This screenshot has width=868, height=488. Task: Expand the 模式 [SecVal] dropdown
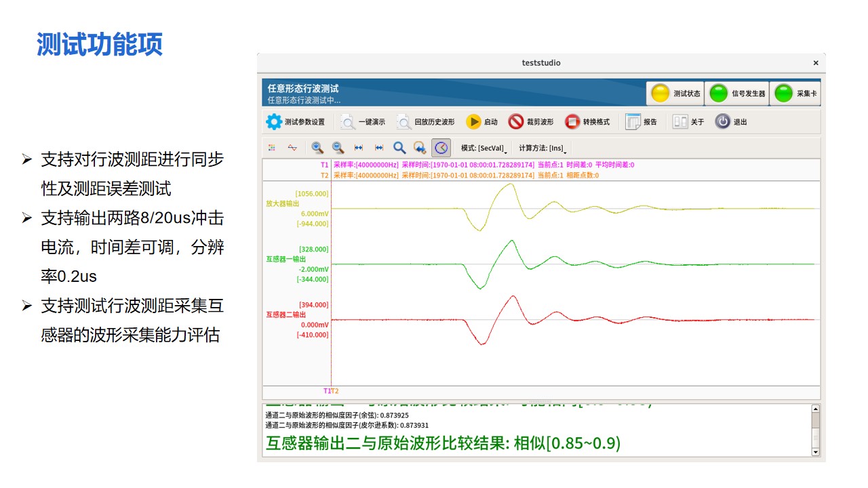(484, 148)
